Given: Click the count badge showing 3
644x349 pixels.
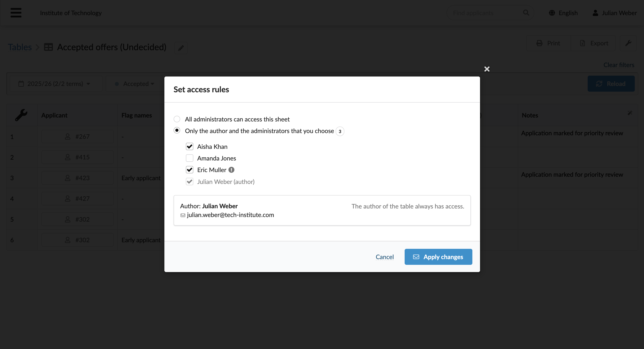Looking at the screenshot, I should pos(340,131).
